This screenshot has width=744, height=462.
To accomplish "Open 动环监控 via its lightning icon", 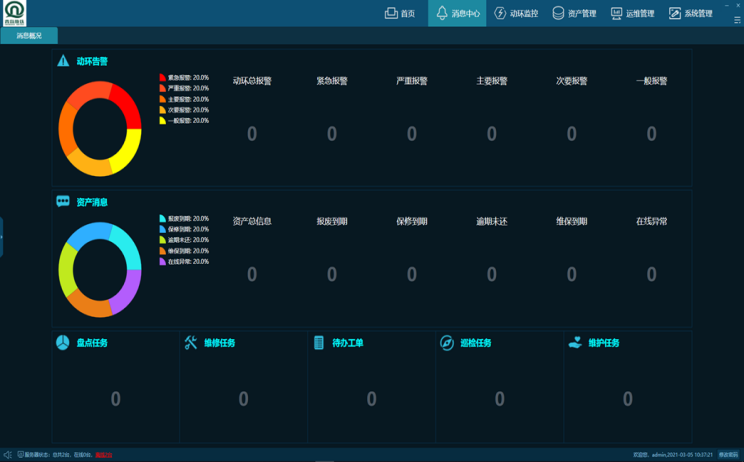I will (501, 13).
